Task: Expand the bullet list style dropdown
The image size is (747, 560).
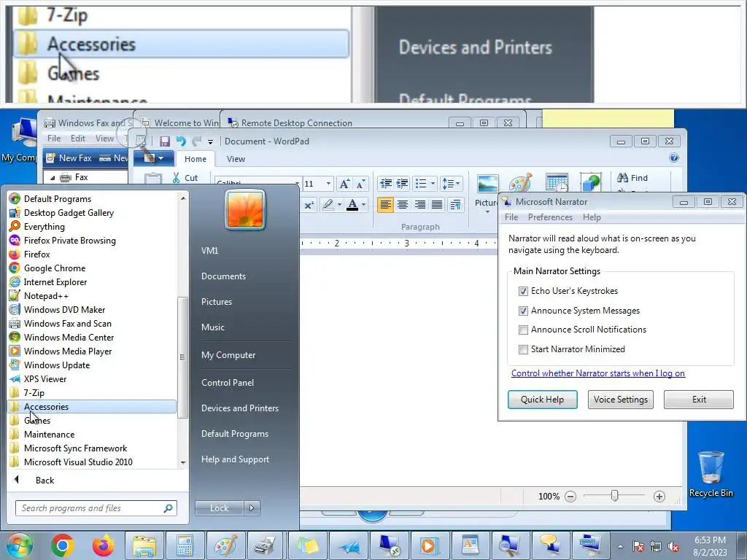Action: point(433,183)
